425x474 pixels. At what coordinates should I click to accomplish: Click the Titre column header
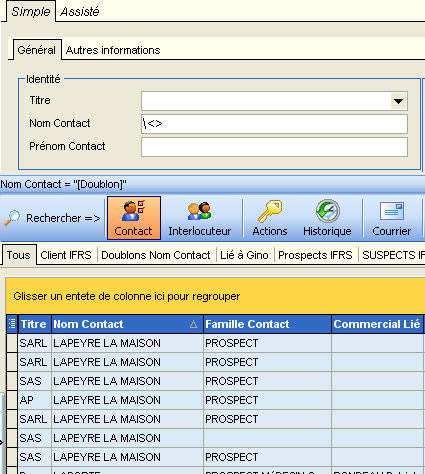(35, 324)
